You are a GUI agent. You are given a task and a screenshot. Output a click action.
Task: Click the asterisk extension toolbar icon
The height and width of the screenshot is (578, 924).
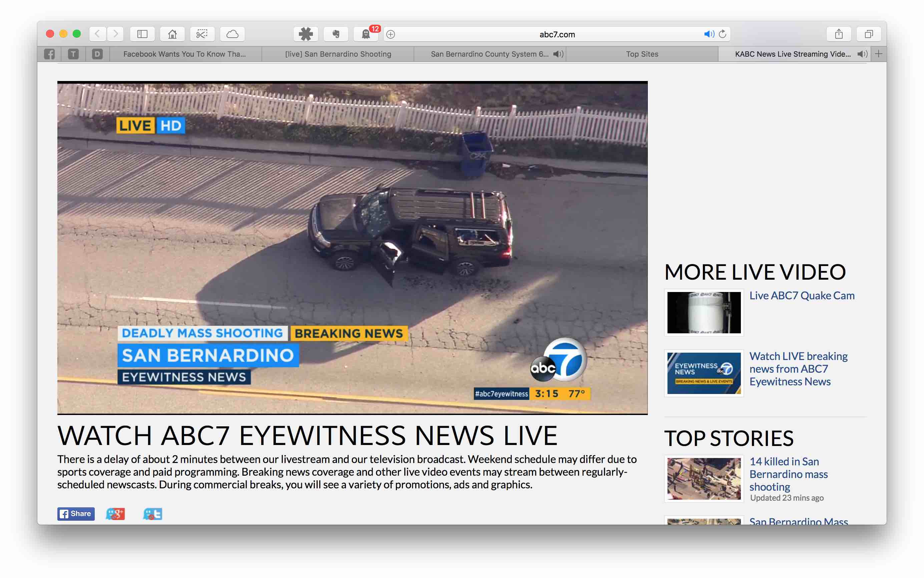pos(306,34)
